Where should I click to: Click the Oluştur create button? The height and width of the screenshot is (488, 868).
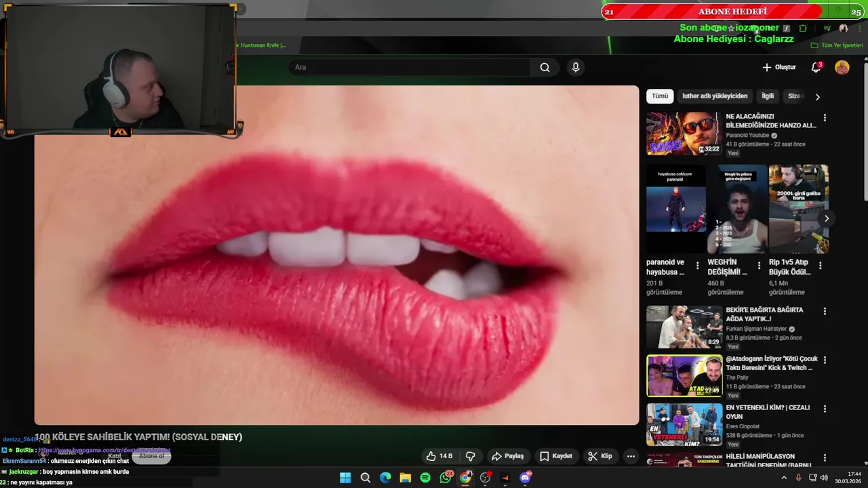point(778,67)
